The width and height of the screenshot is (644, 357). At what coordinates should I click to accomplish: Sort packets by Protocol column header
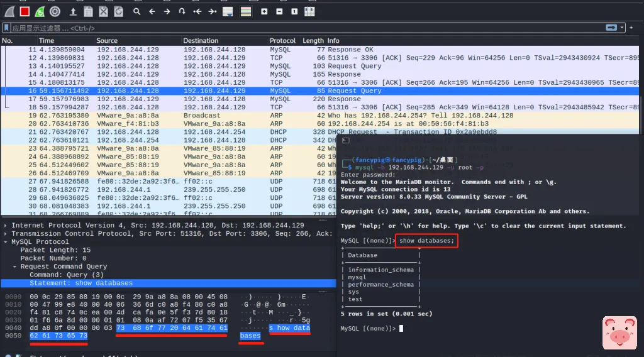click(282, 40)
